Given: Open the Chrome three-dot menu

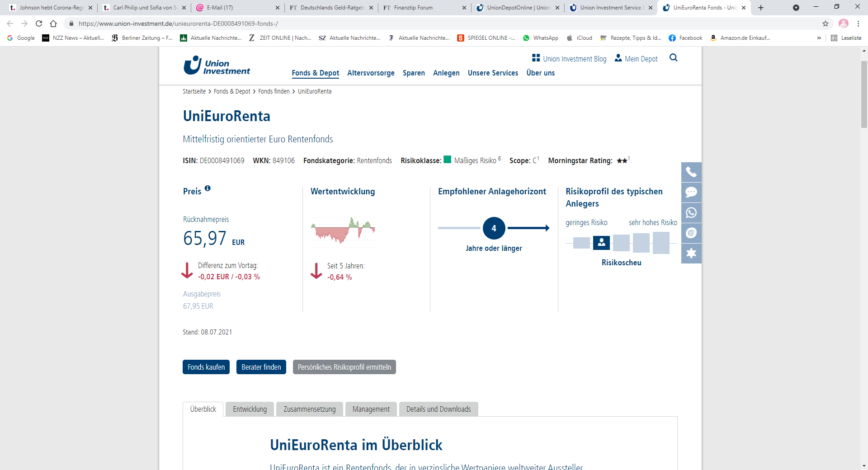Looking at the screenshot, I should tap(858, 23).
